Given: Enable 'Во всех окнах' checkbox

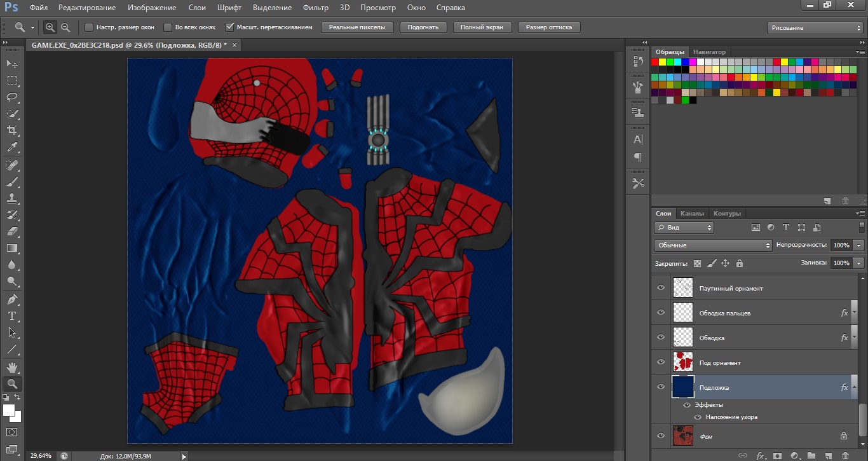Looking at the screenshot, I should click(168, 27).
